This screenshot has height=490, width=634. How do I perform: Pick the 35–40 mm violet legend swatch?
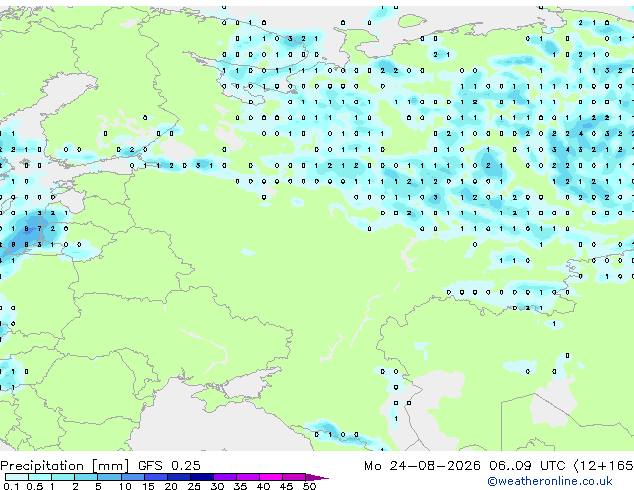pyautogui.click(x=248, y=477)
